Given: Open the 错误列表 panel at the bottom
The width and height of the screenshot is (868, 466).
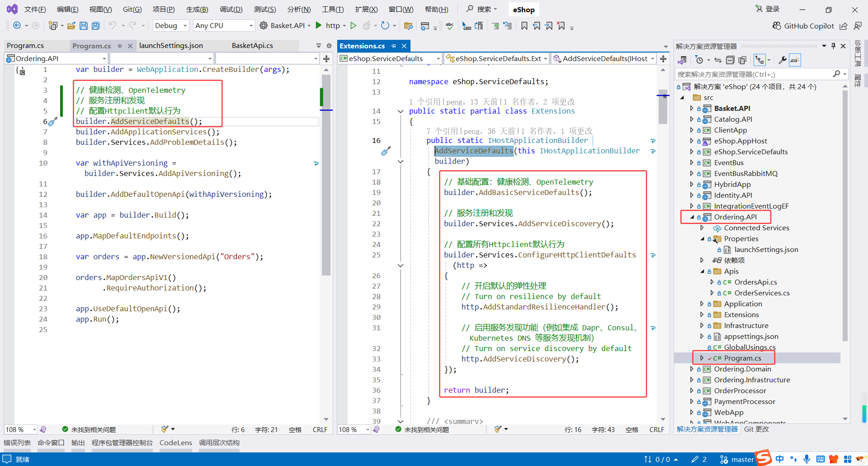Looking at the screenshot, I should tap(17, 442).
